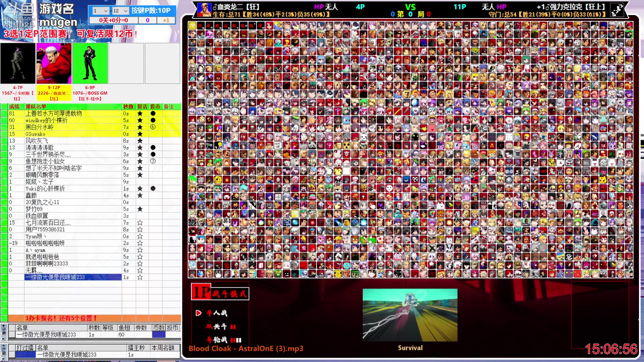Click the VS text in the top bar
The image size is (644, 362).
point(410,7)
